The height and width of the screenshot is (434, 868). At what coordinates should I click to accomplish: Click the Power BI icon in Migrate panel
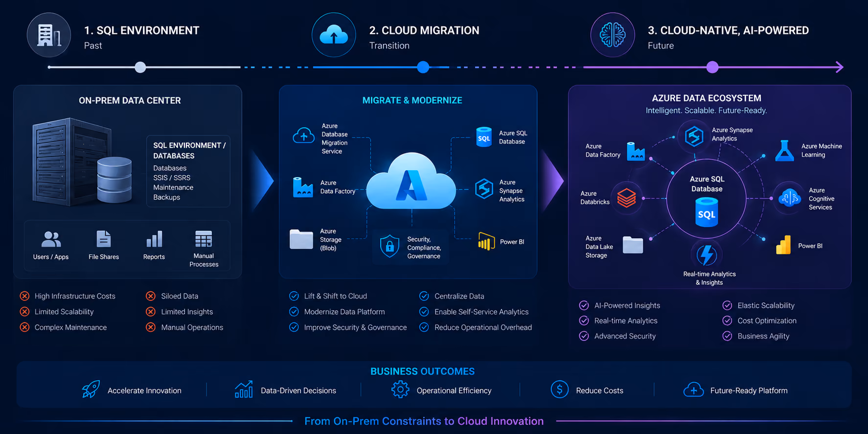pyautogui.click(x=486, y=241)
